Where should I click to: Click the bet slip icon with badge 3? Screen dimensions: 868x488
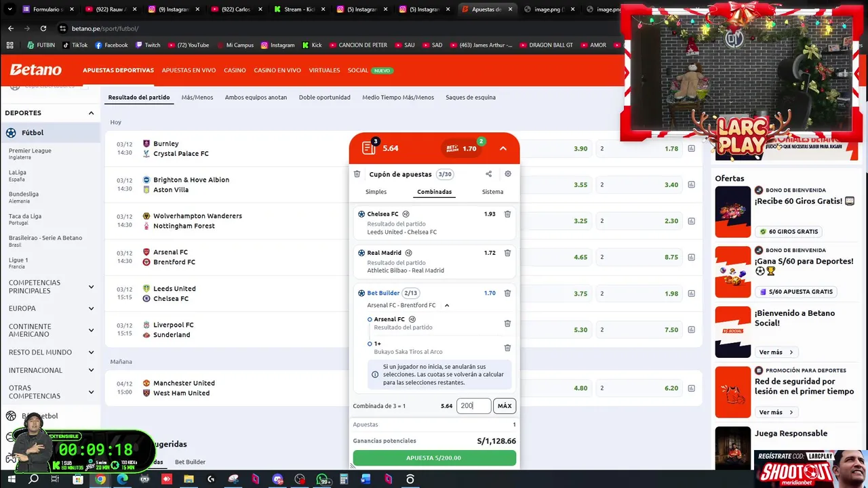[x=370, y=147]
